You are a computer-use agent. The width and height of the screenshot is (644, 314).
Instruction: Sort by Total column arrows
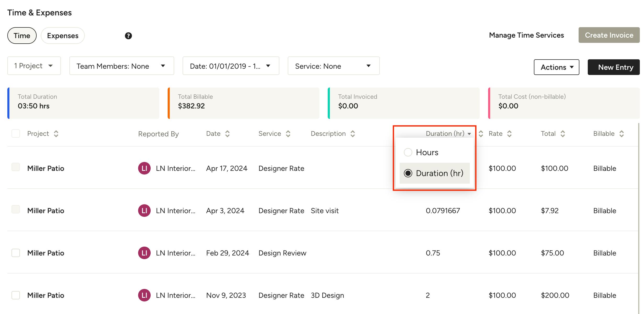tap(563, 134)
